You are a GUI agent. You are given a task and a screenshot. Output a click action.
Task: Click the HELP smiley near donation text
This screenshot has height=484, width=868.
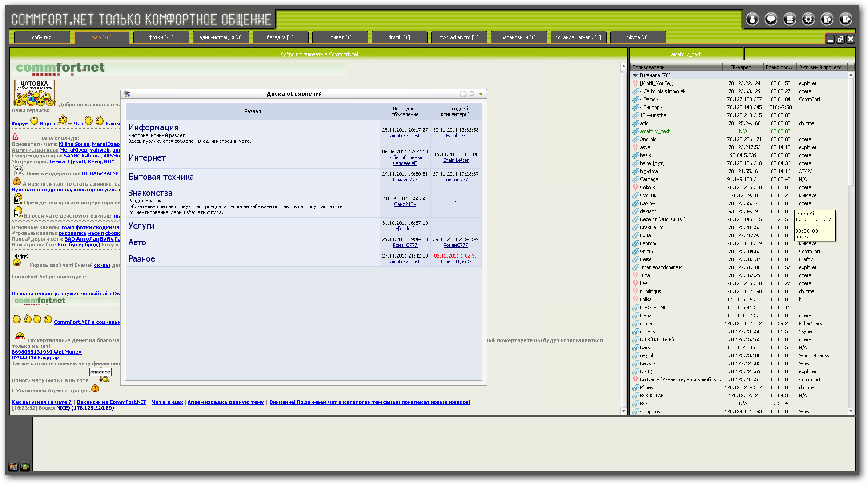(x=20, y=337)
